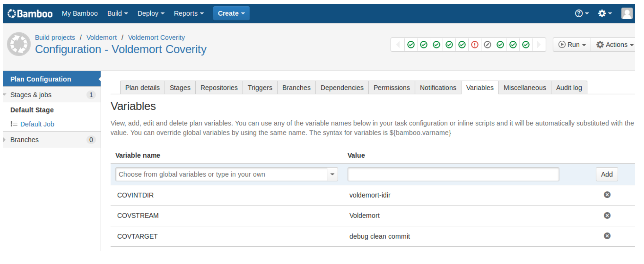644x264 pixels.
Task: Click the variable Value input field
Action: 453,175
